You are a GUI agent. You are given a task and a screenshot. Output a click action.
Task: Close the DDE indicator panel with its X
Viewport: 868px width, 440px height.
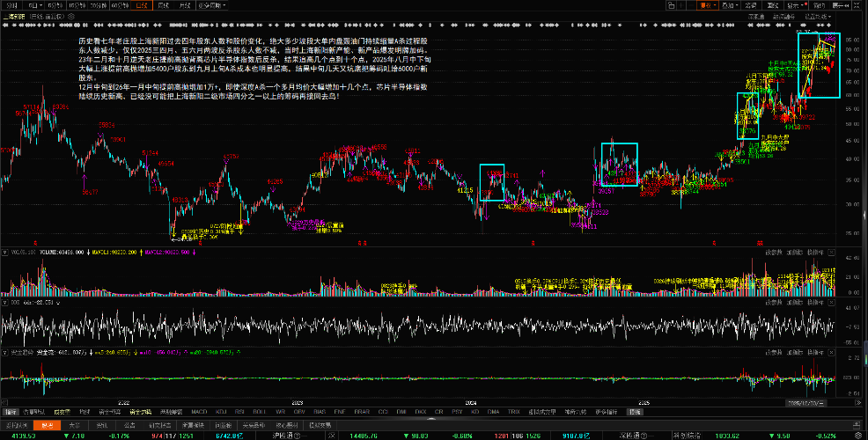click(x=831, y=303)
